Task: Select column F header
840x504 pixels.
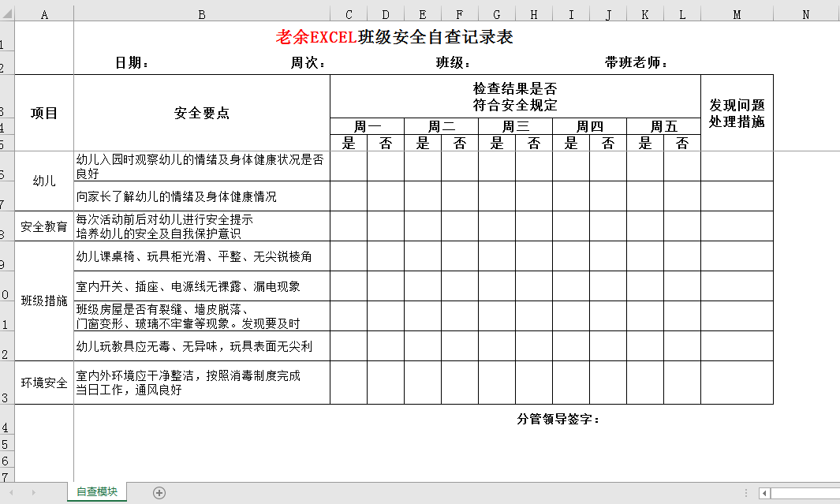Action: (x=460, y=14)
